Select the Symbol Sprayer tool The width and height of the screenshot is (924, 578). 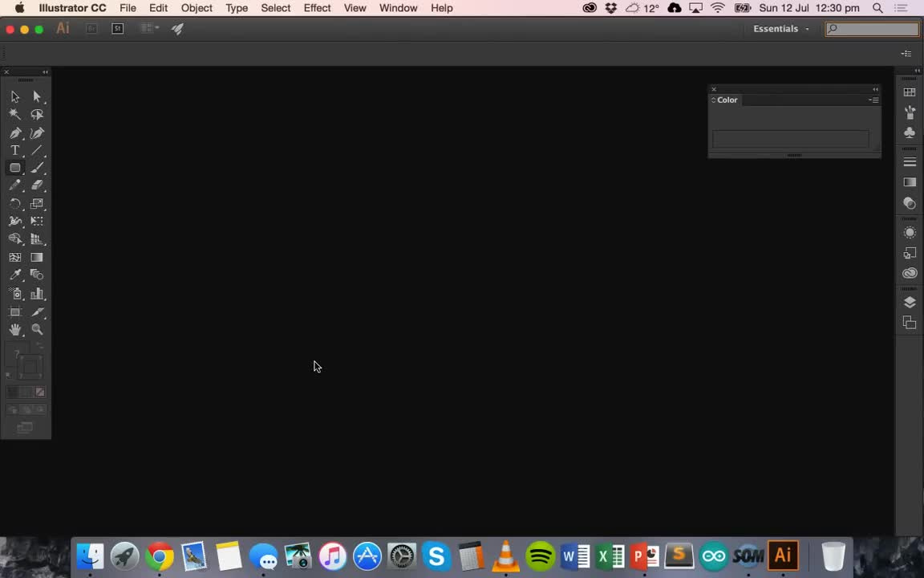tap(14, 294)
